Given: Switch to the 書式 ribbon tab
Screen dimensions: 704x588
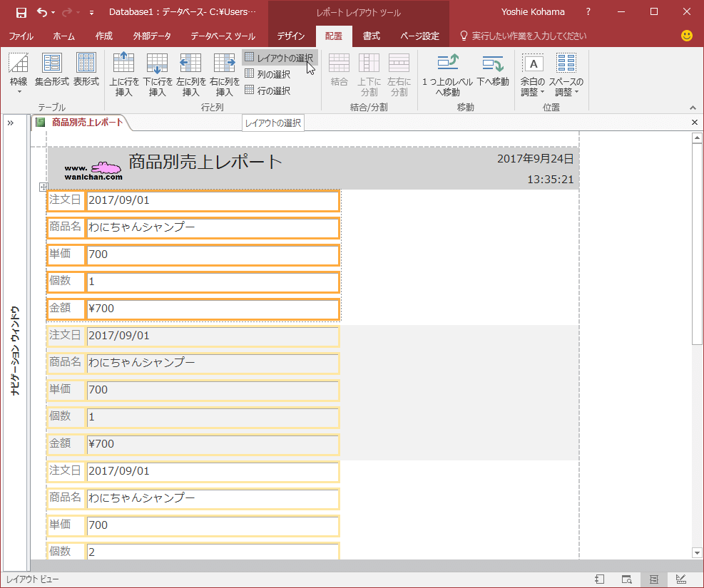Looking at the screenshot, I should click(x=372, y=36).
